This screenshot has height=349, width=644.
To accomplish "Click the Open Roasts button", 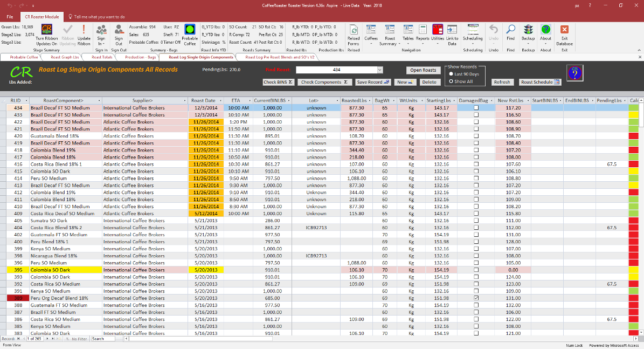I will click(x=423, y=70).
